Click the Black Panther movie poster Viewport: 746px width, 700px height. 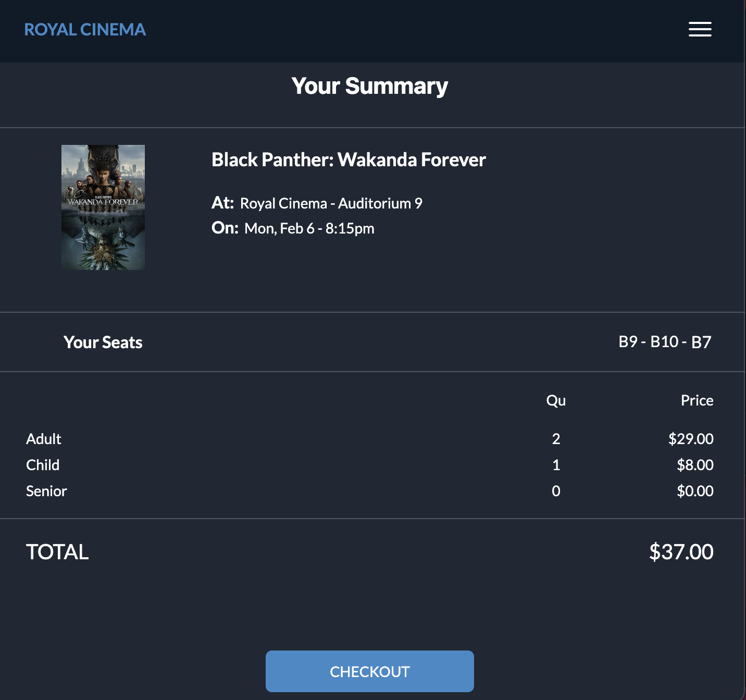(103, 207)
